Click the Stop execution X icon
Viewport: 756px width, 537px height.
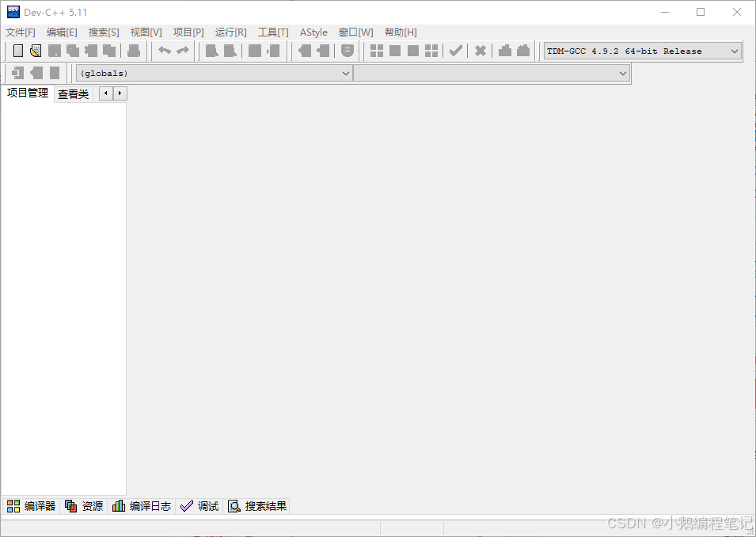click(481, 51)
